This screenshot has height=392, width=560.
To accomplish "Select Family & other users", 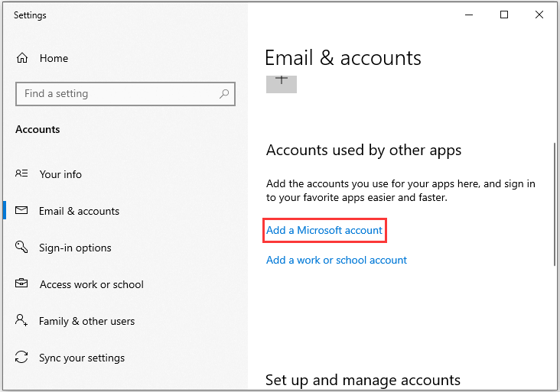I will point(86,322).
